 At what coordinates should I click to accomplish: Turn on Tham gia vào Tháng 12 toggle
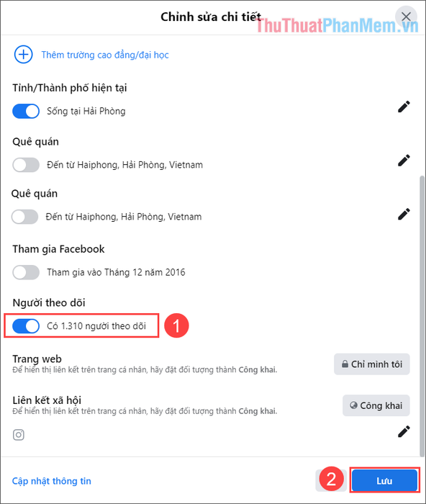tap(26, 272)
